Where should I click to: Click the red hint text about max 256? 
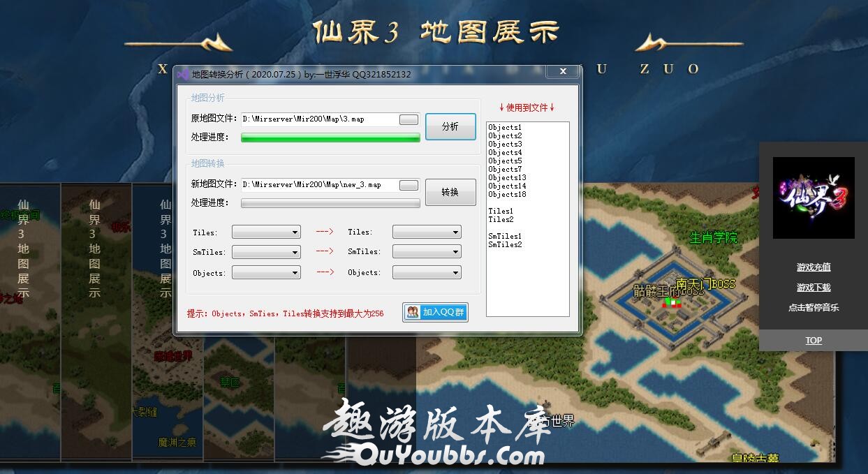point(285,313)
